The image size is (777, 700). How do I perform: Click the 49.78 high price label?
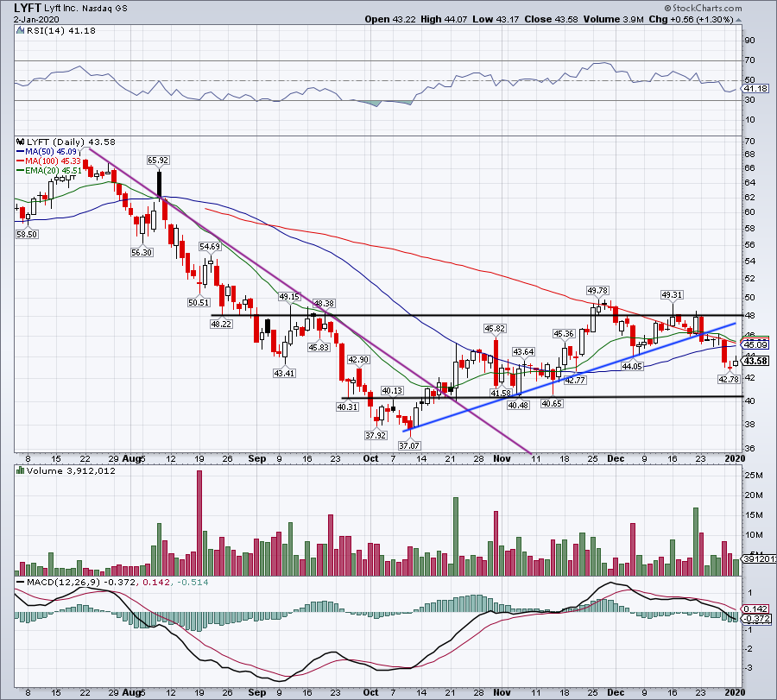[x=597, y=290]
